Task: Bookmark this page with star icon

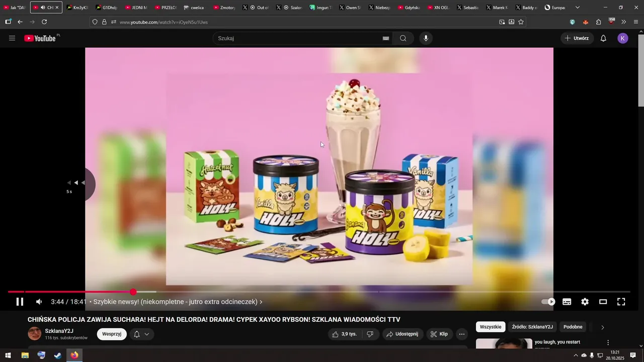Action: coord(521,22)
